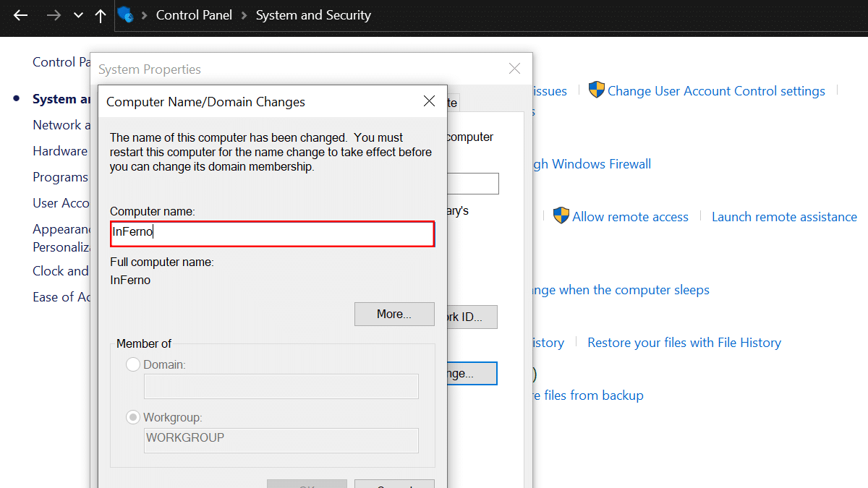Open the recent locations dropdown chevron

78,15
